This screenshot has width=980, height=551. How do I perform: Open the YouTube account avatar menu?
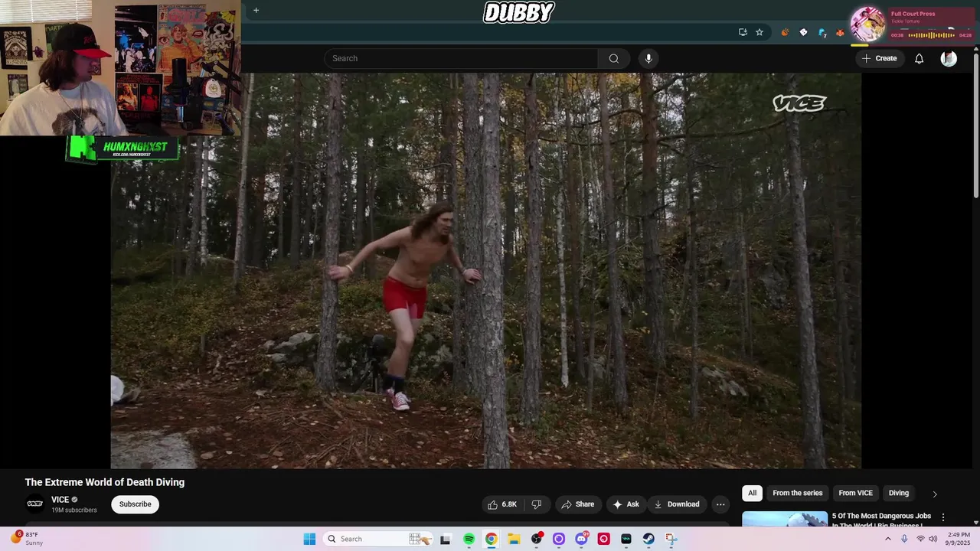[x=949, y=58]
